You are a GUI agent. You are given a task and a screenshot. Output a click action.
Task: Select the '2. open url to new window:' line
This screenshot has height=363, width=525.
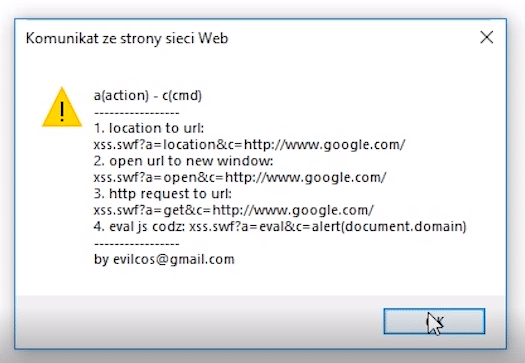pyautogui.click(x=183, y=161)
